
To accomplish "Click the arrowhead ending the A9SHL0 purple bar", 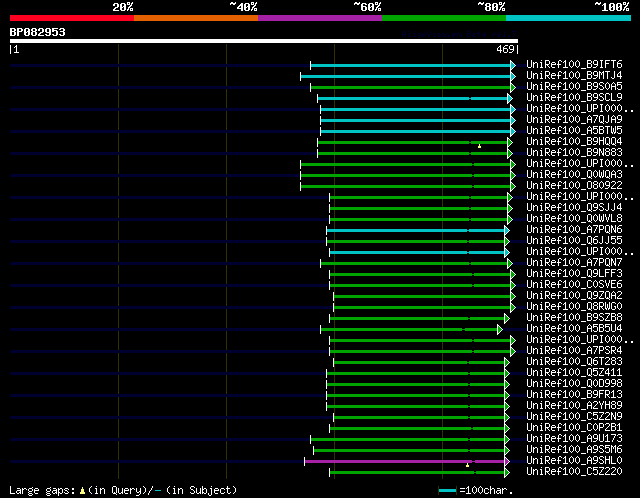I will [507, 461].
